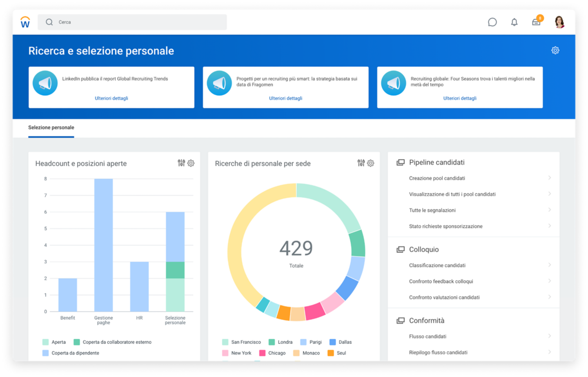This screenshot has height=377, width=588.
Task: Open gear settings for Headcount chart
Action: click(x=191, y=163)
